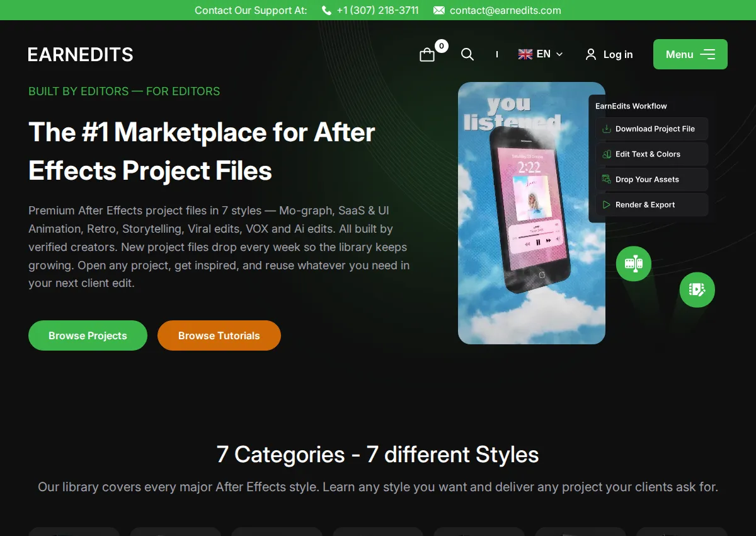Click the 'BUILT BY EDITORS — FOR EDITORS' tagline
The width and height of the screenshot is (756, 536).
[124, 91]
